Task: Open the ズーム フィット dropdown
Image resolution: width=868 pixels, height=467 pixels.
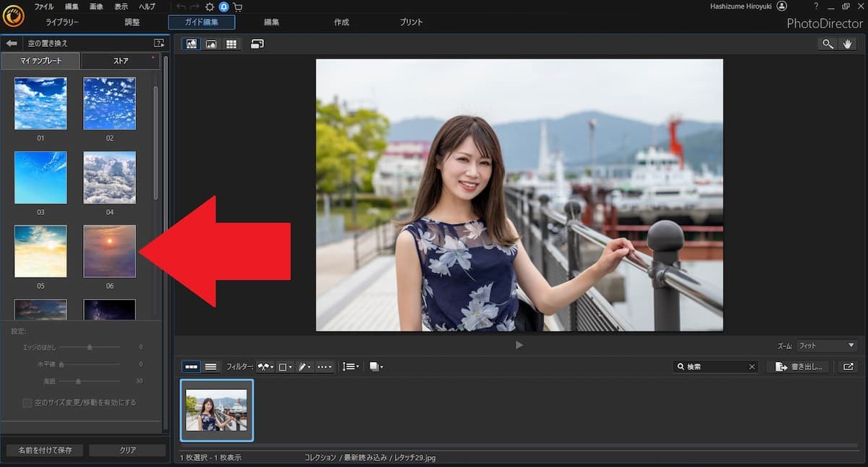Action: 826,345
